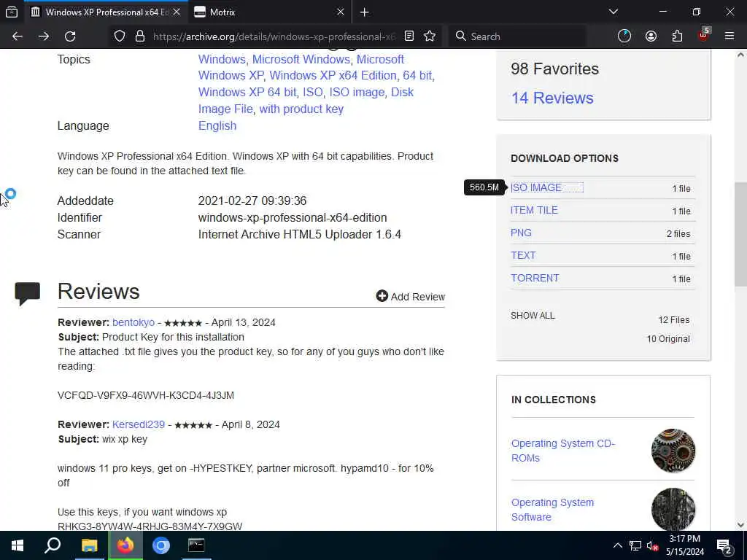Show hidden system tray icons

[617, 545]
